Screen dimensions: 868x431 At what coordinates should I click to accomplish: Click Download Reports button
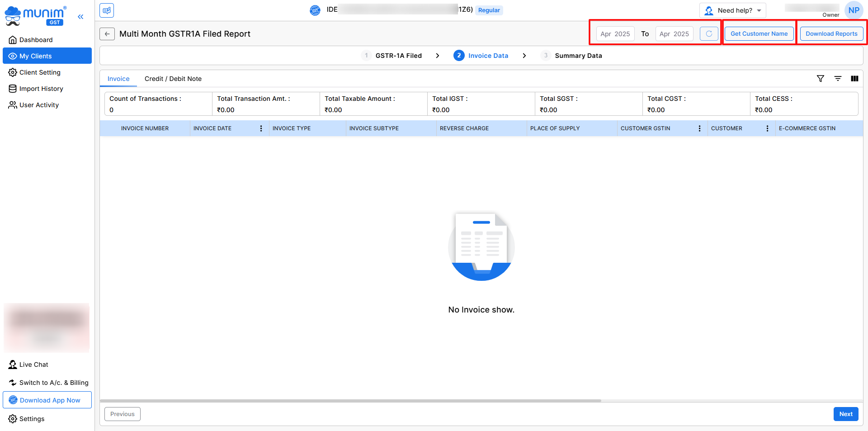(x=831, y=34)
